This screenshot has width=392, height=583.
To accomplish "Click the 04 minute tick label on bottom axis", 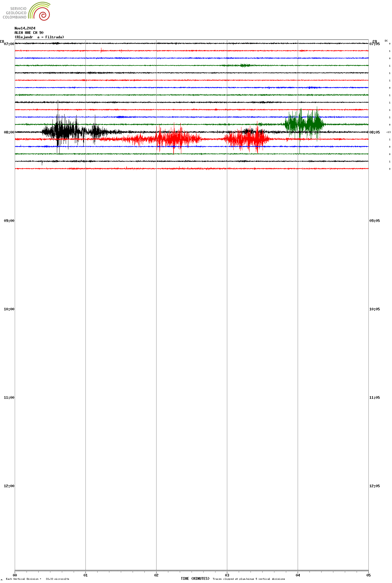I will (298, 575).
